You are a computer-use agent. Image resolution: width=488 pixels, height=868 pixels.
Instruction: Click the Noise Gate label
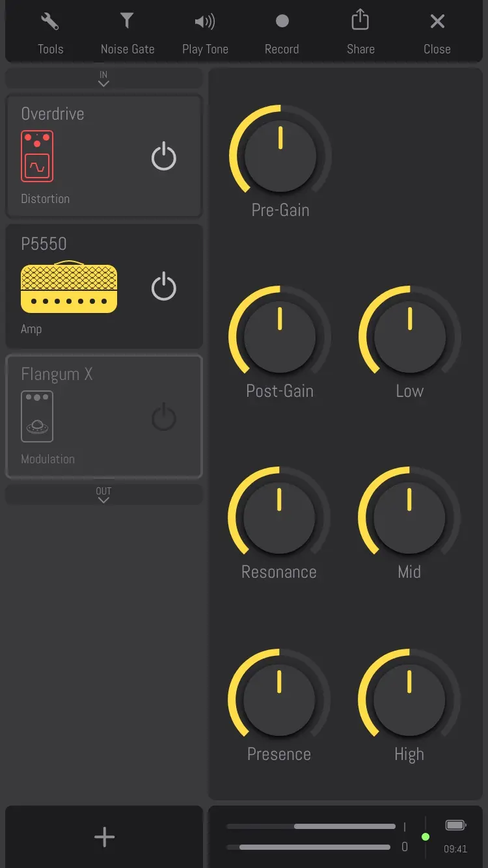coord(128,49)
